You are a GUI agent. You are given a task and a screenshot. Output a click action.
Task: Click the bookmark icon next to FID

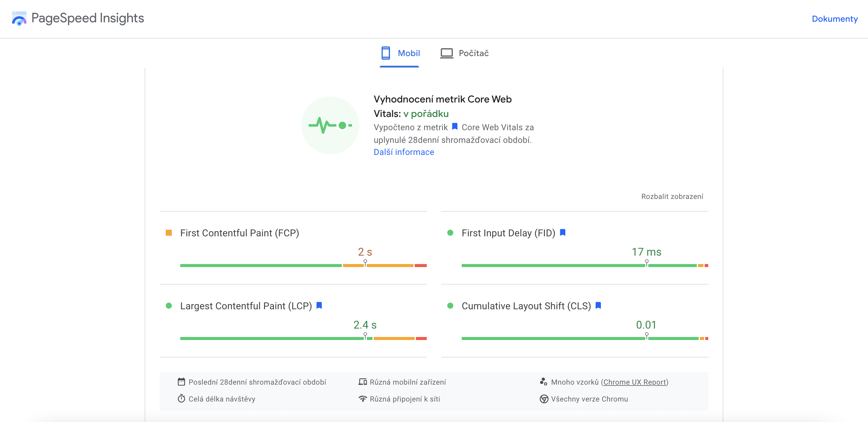coord(562,232)
